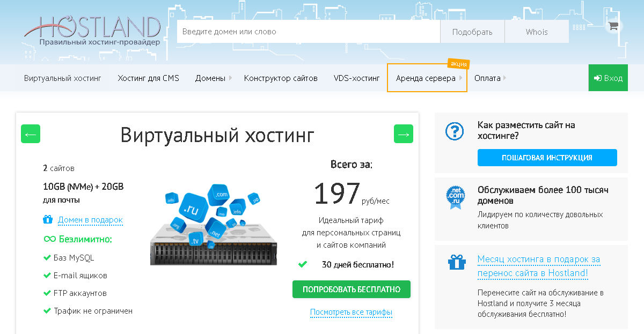Open Домен в подарок link
Screen dimensions: 644x334
[x=90, y=220]
